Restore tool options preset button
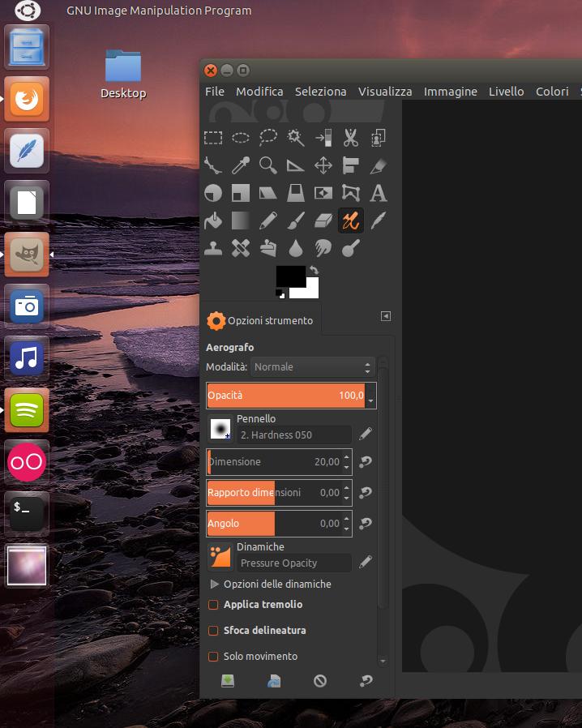Screen dimensions: 582x728 click(x=274, y=681)
